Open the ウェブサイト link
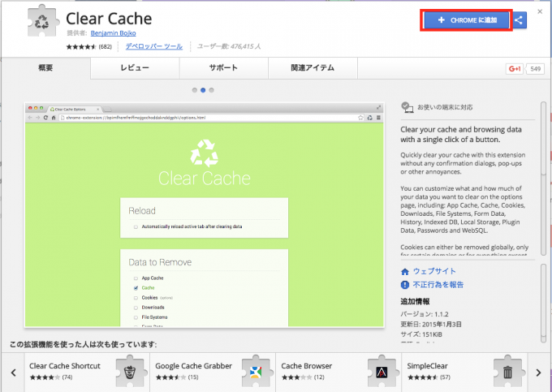The width and height of the screenshot is (552, 392). (434, 271)
